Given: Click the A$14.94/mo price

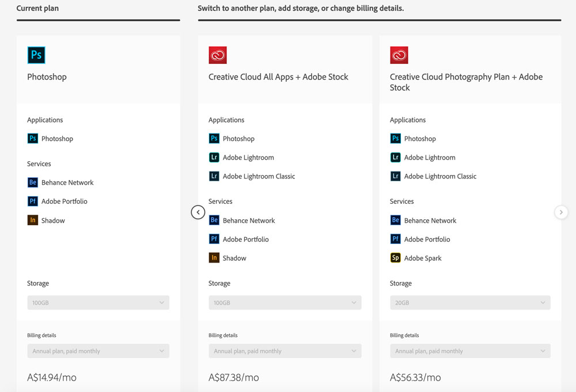Looking at the screenshot, I should (x=52, y=377).
